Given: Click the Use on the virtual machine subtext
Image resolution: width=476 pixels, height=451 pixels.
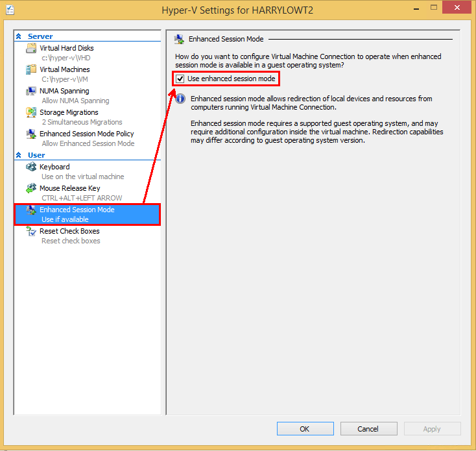Looking at the screenshot, I should pos(83,177).
